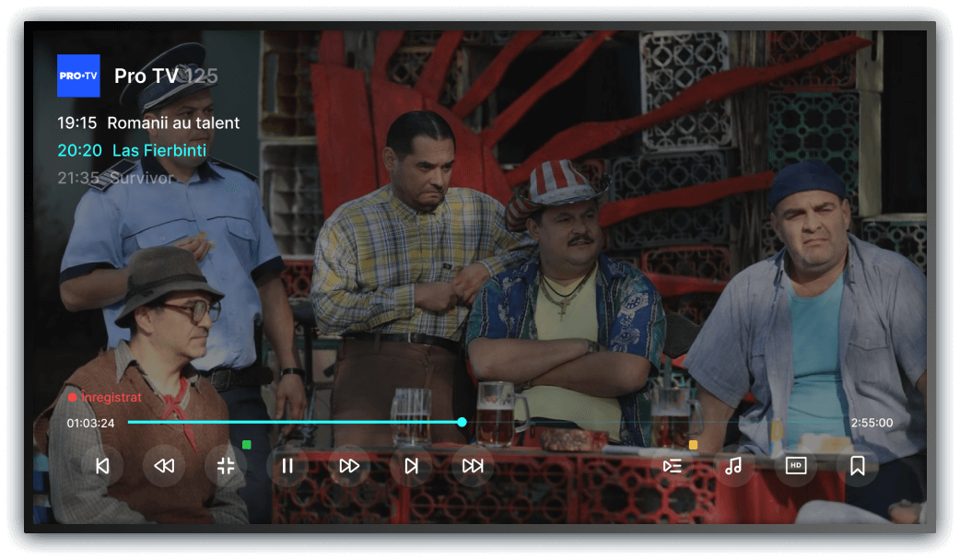Click the green marker above minimize icon
Screen dimensions: 960x560
pos(247,445)
